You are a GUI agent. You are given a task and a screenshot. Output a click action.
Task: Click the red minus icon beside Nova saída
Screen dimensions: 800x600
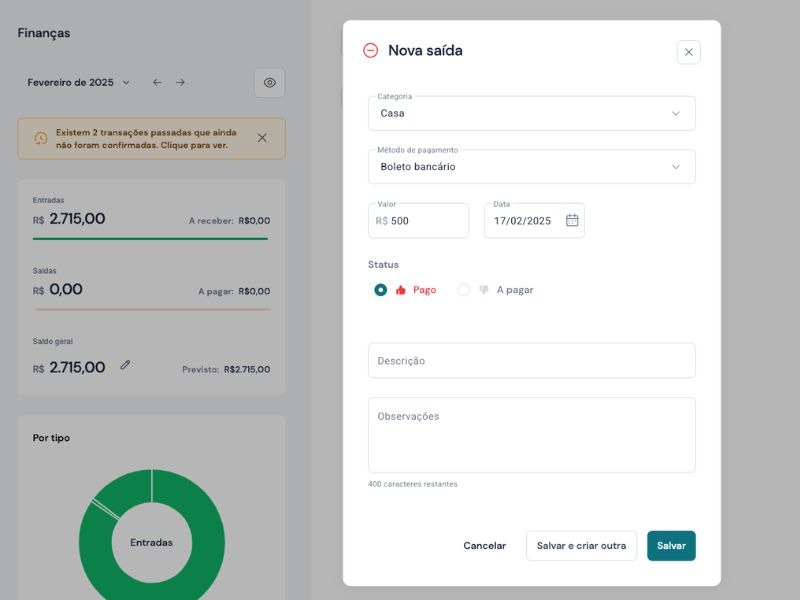click(x=371, y=51)
